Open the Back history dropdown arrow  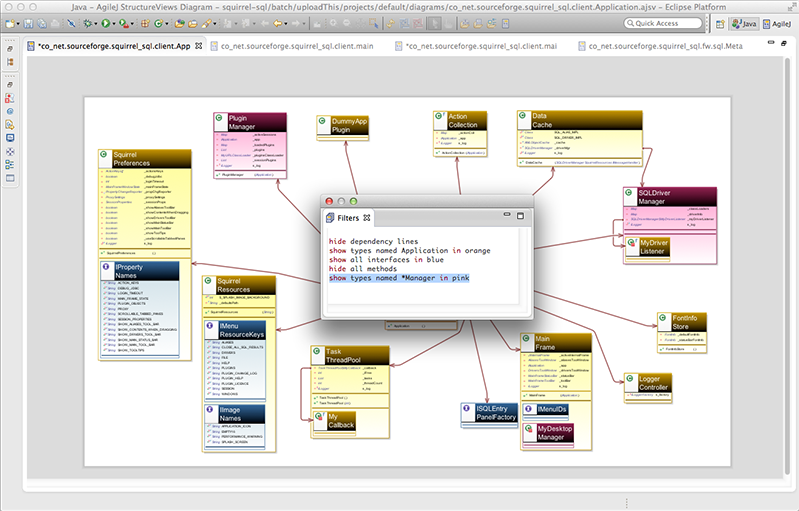pos(285,23)
